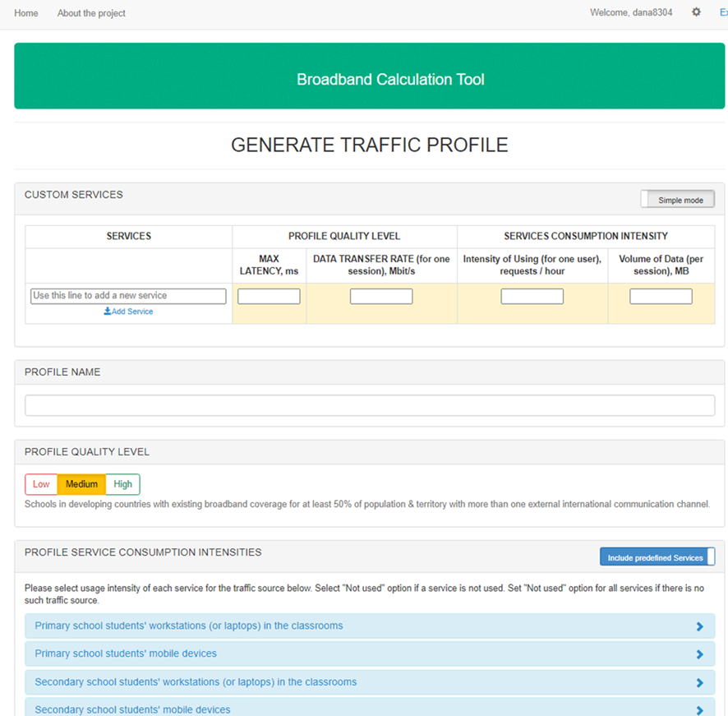Toggle Include predefined Services switch
The width and height of the screenshot is (728, 716).
coord(657,557)
